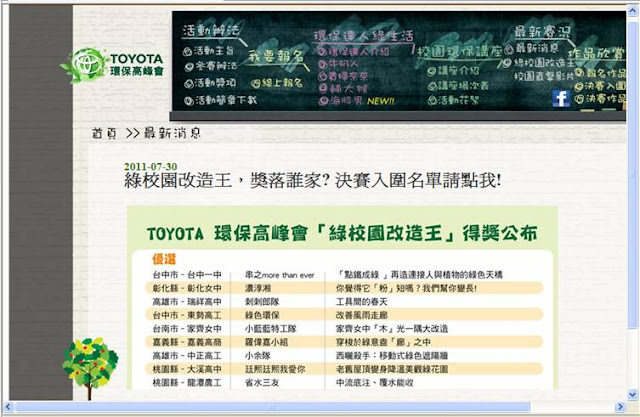Select the row 台中市 - 台中一中
This screenshot has width=640, height=417.
(x=344, y=275)
